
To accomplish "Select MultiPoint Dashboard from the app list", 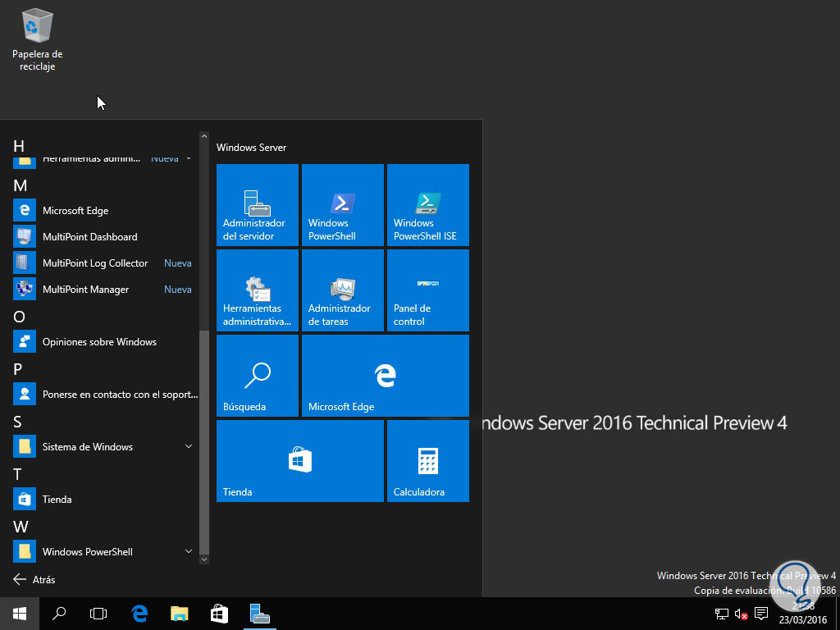I will pos(89,237).
